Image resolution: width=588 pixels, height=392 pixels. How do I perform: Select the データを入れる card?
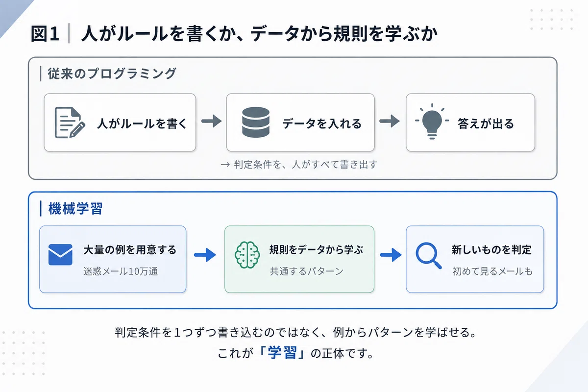click(300, 122)
